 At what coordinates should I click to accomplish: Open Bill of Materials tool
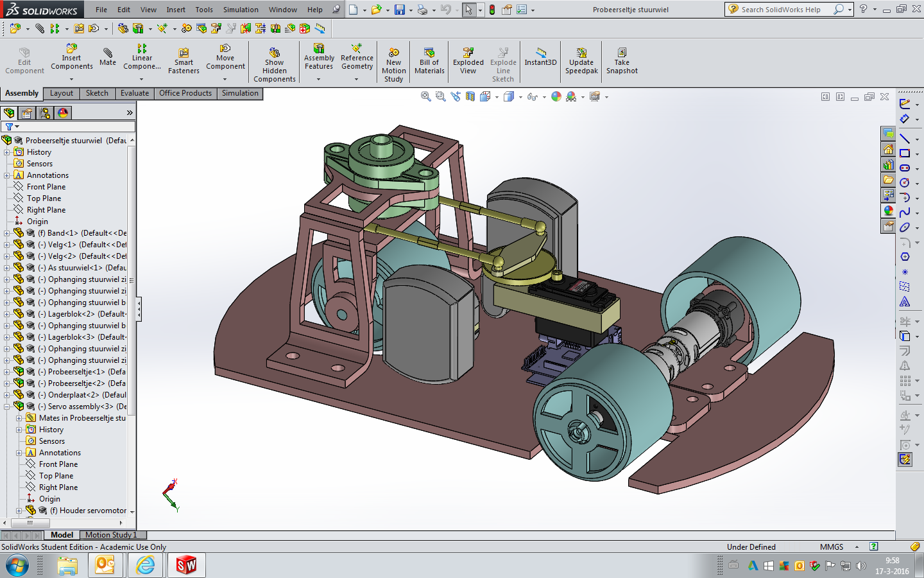pyautogui.click(x=429, y=61)
